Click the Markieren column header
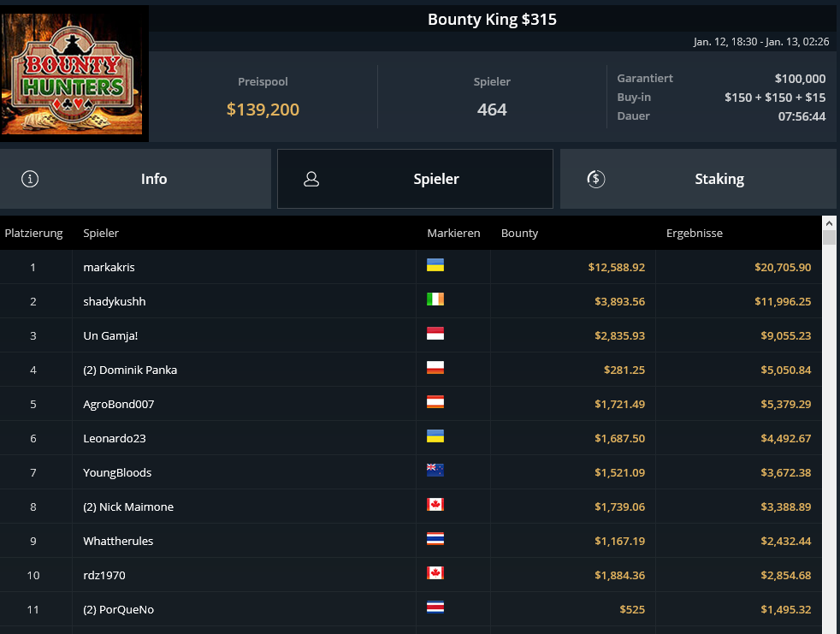The image size is (840, 634). (453, 233)
